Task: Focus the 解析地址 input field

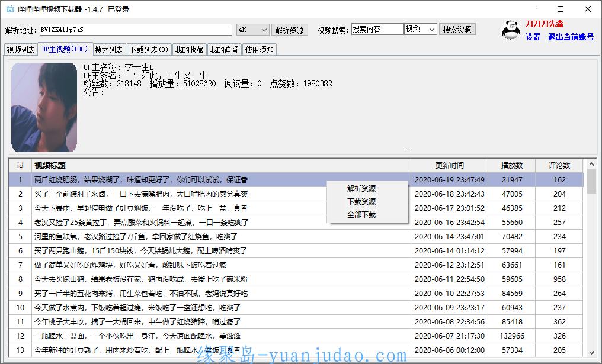Action: pos(136,30)
